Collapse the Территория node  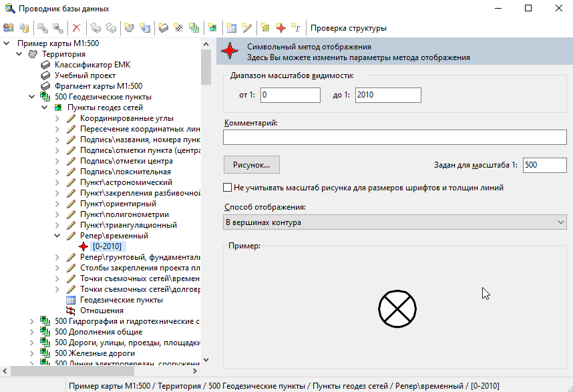pyautogui.click(x=19, y=54)
